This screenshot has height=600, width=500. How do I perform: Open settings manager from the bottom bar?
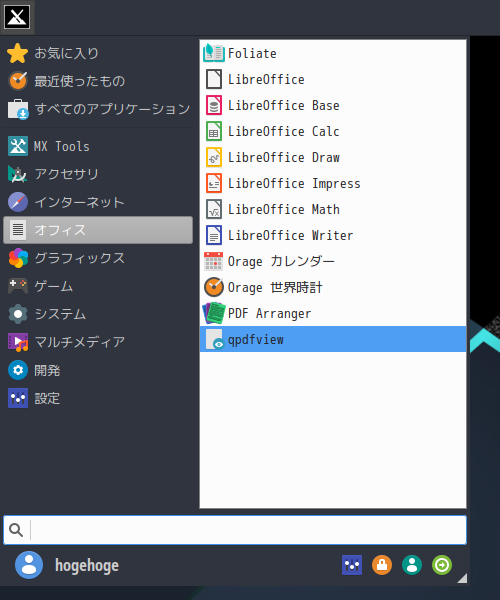click(352, 565)
